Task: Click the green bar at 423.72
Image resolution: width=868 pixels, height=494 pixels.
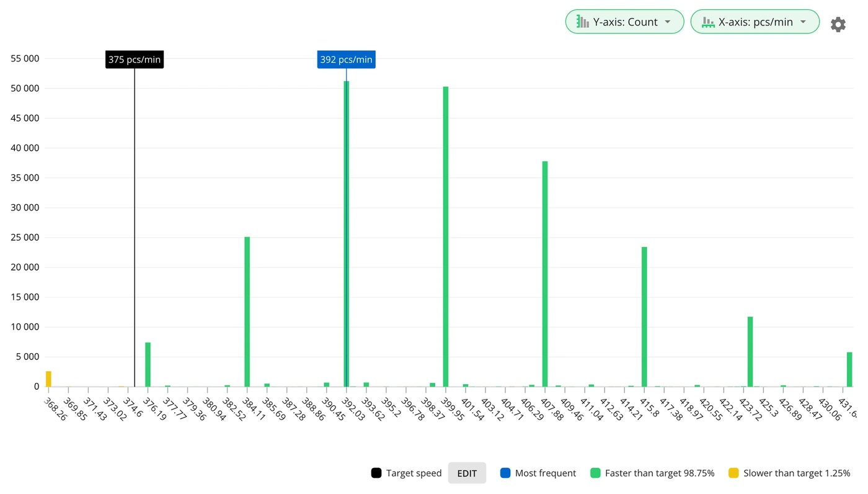Action: tap(750, 352)
